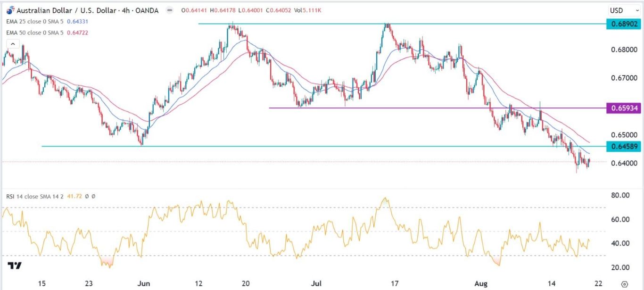Click the 17 date on time axis

395,284
